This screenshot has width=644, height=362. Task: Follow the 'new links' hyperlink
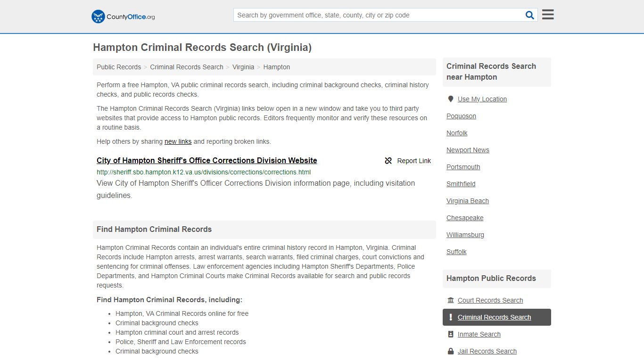[x=178, y=141]
